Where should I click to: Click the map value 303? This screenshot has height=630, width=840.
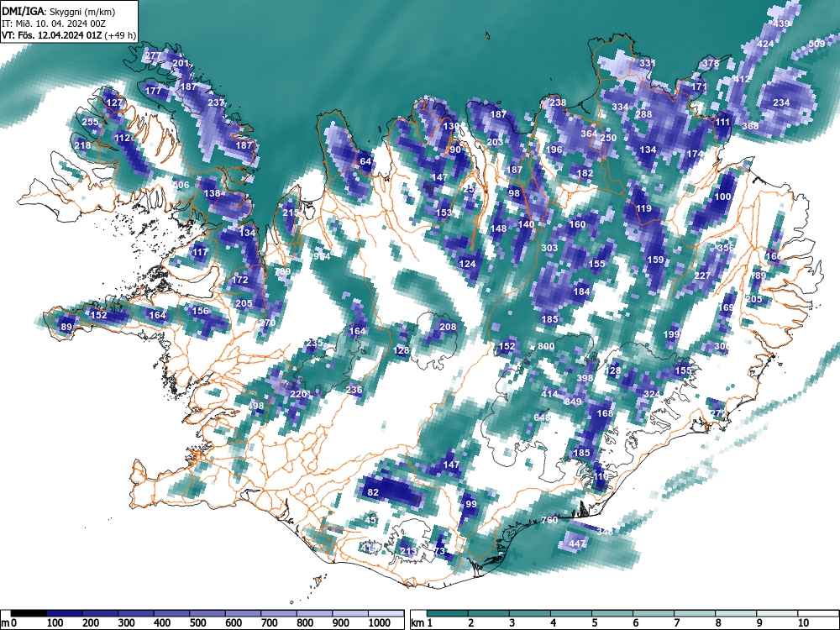pyautogui.click(x=549, y=248)
